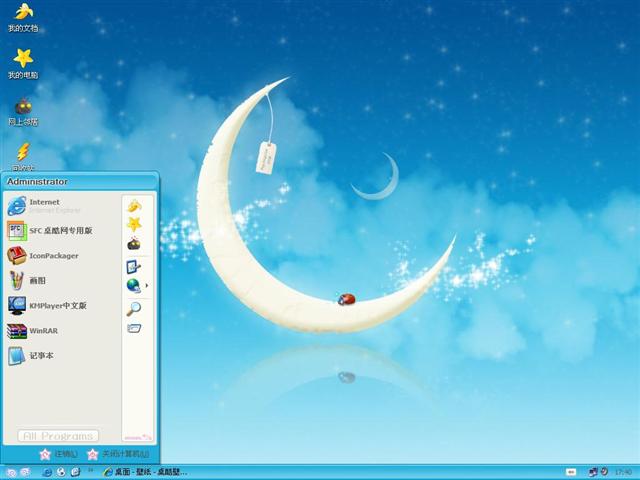Click second pink icon beside start button
640x480 pixels.
click(x=25, y=472)
